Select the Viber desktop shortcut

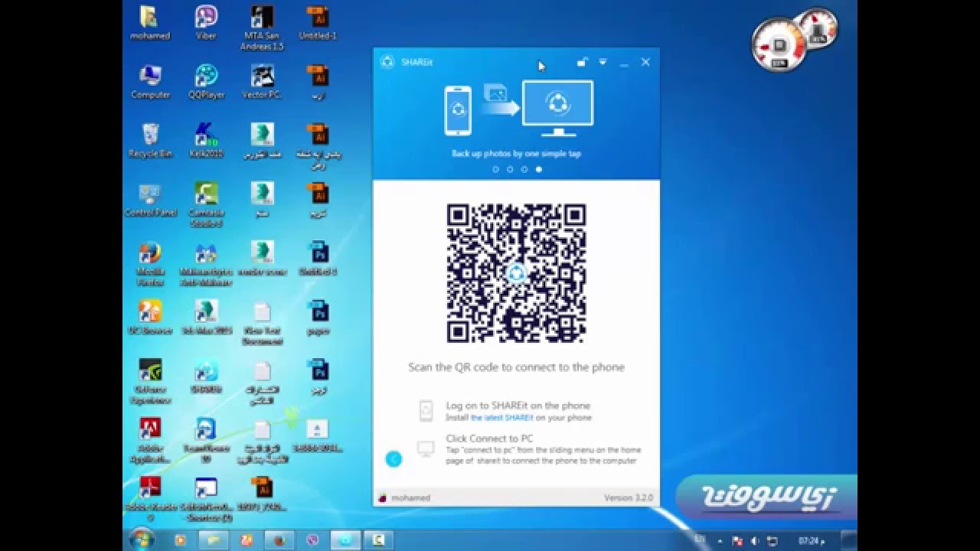tap(206, 23)
